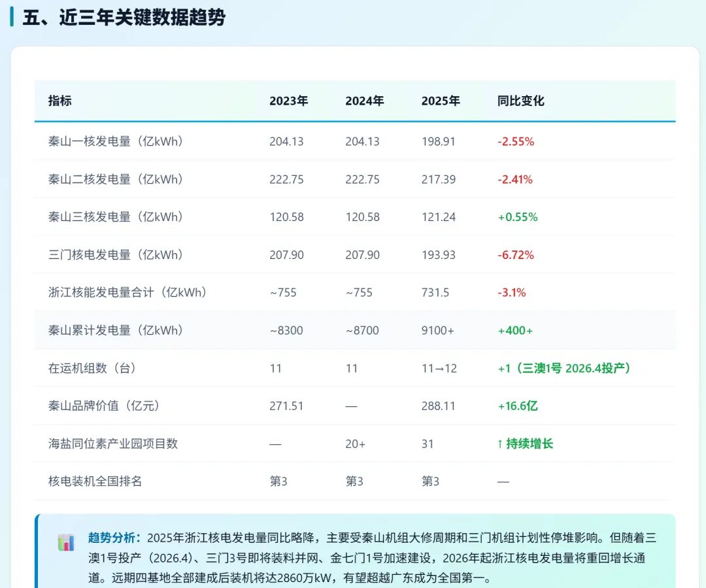This screenshot has width=706, height=588.
Task: Select row label 秦山累计发电量（亿kWh）
Action: point(116,330)
